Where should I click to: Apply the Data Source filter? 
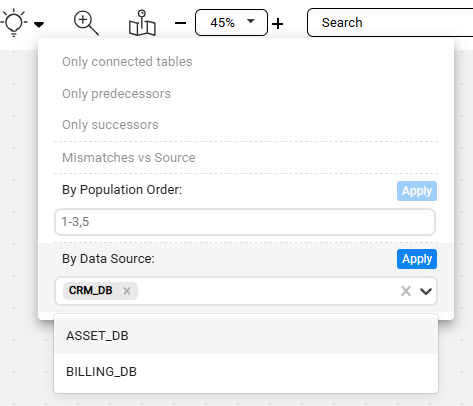tap(417, 259)
